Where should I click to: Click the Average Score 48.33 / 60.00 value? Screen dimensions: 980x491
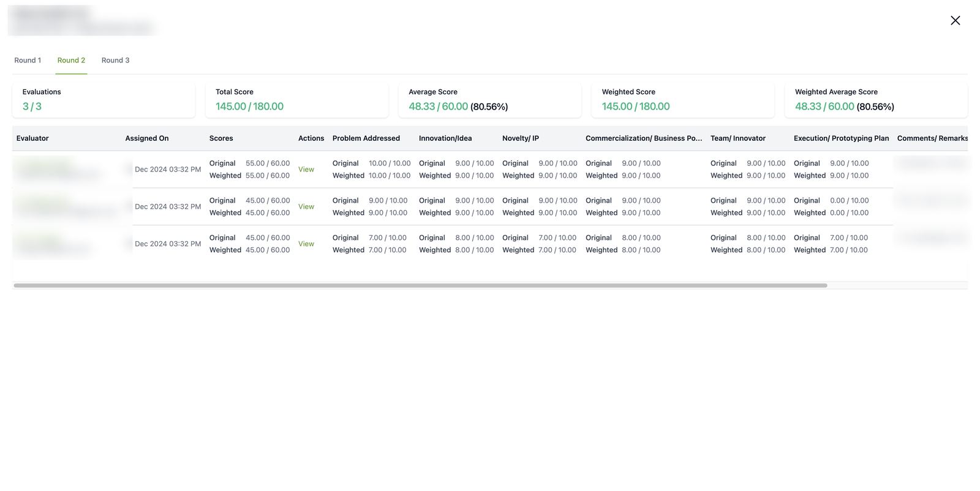point(458,107)
